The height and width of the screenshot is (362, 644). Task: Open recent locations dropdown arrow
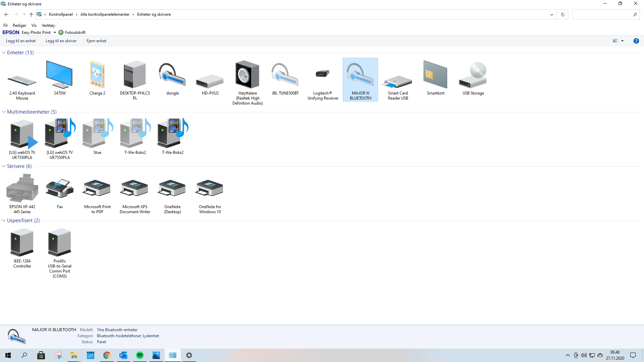pos(24,14)
